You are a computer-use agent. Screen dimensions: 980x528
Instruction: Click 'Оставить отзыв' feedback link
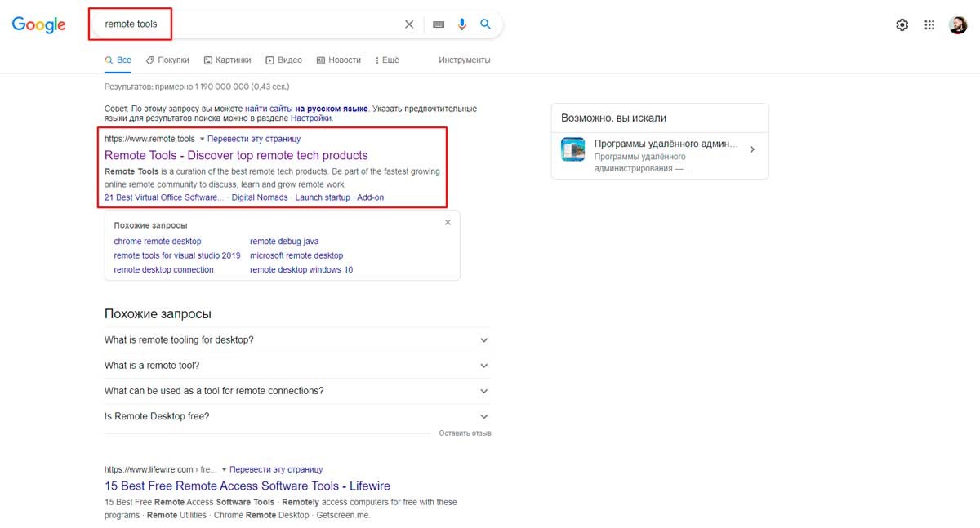tap(465, 433)
